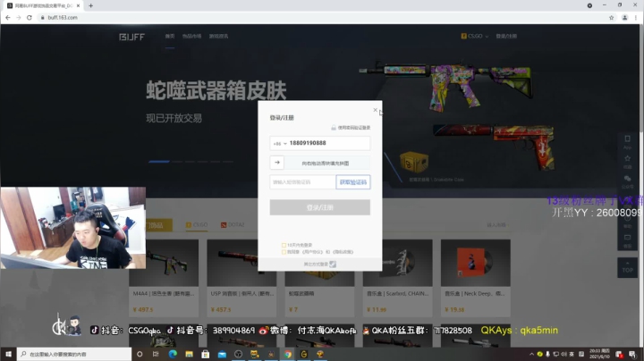Bookmark page with star icon in address bar
644x361 pixels.
pyautogui.click(x=611, y=18)
